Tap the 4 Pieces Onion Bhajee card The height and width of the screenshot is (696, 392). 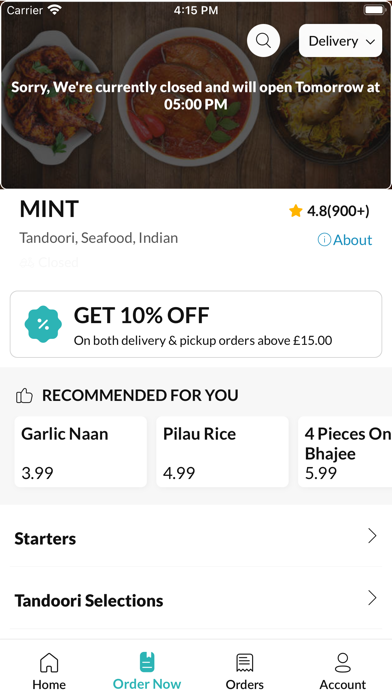click(x=345, y=451)
